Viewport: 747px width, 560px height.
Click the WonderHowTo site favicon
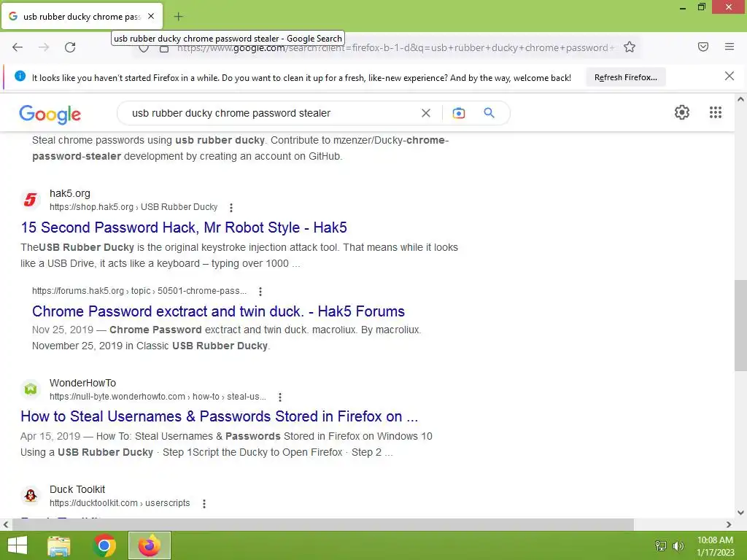click(x=31, y=389)
